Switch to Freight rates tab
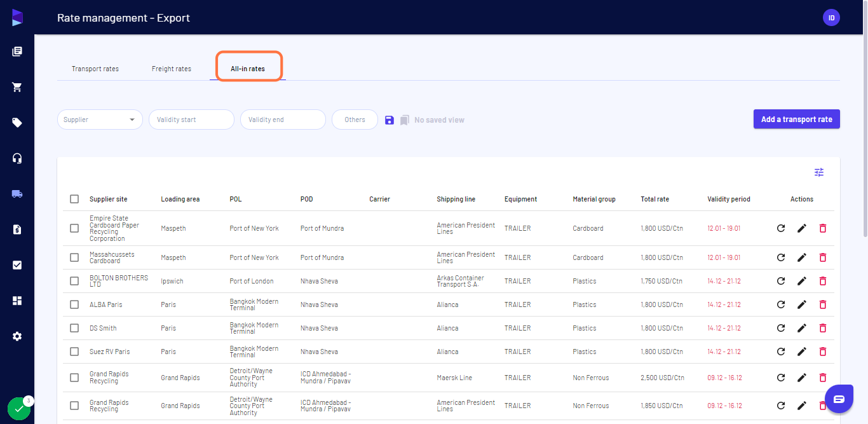The height and width of the screenshot is (424, 868). click(172, 69)
